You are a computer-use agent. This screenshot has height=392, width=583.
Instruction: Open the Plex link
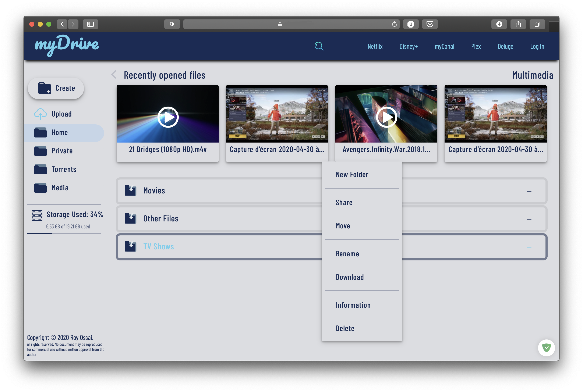[476, 46]
